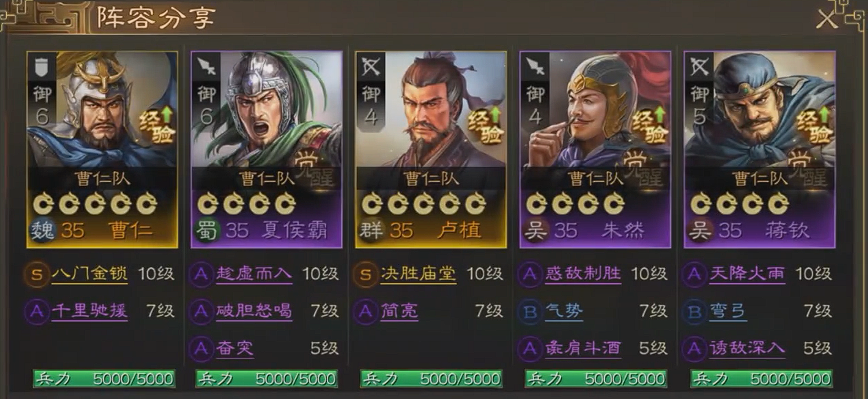Click the spear troop icon on 夏侯霸's card
The width and height of the screenshot is (868, 399).
click(x=206, y=67)
